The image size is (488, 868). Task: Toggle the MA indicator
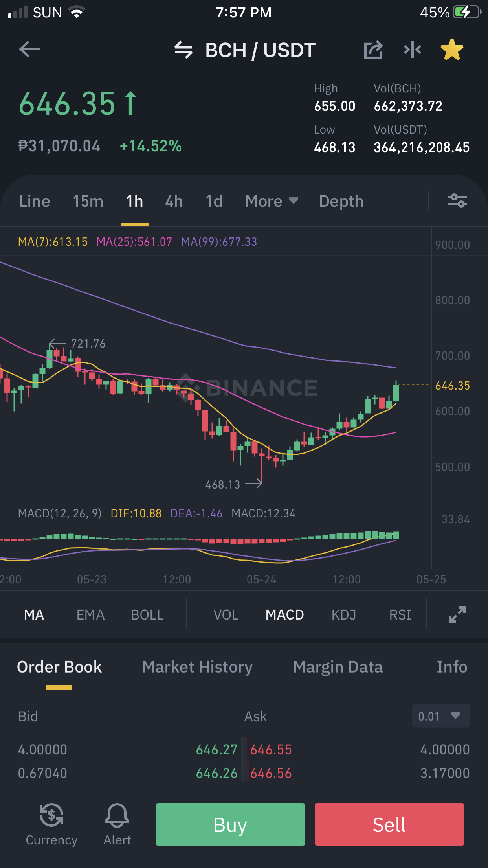pos(34,615)
